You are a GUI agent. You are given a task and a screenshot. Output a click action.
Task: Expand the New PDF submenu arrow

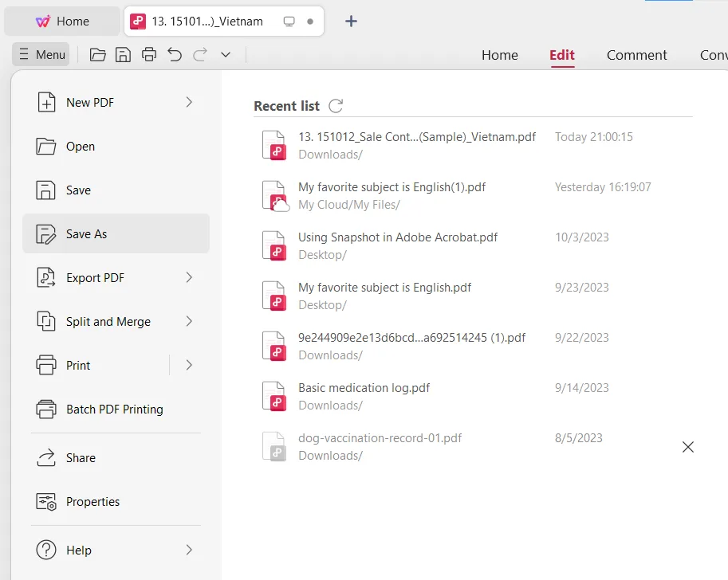point(189,102)
